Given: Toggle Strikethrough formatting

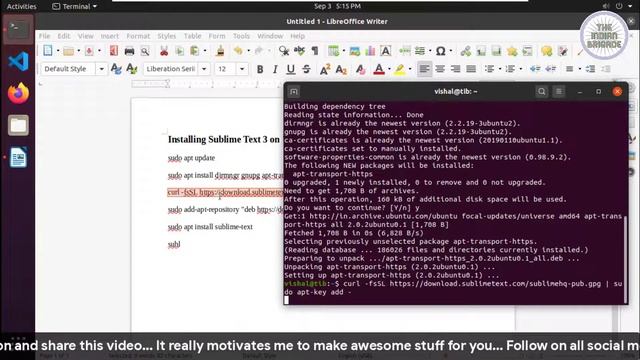Looking at the screenshot, I should pos(307,69).
